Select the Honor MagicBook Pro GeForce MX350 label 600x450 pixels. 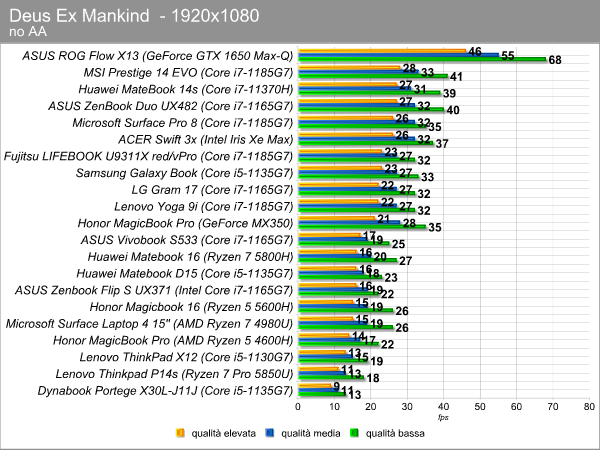point(186,223)
